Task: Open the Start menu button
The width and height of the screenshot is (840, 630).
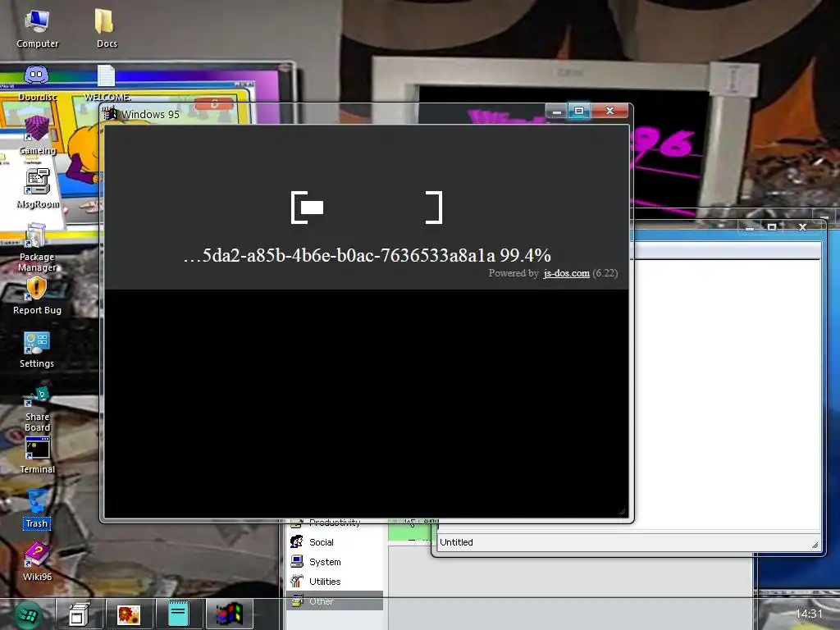Action: (x=28, y=615)
